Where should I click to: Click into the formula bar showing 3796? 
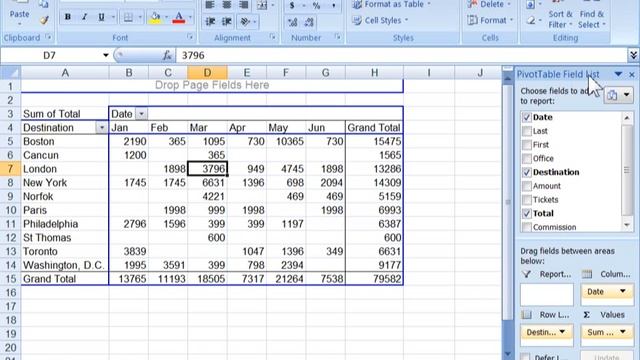tap(402, 55)
